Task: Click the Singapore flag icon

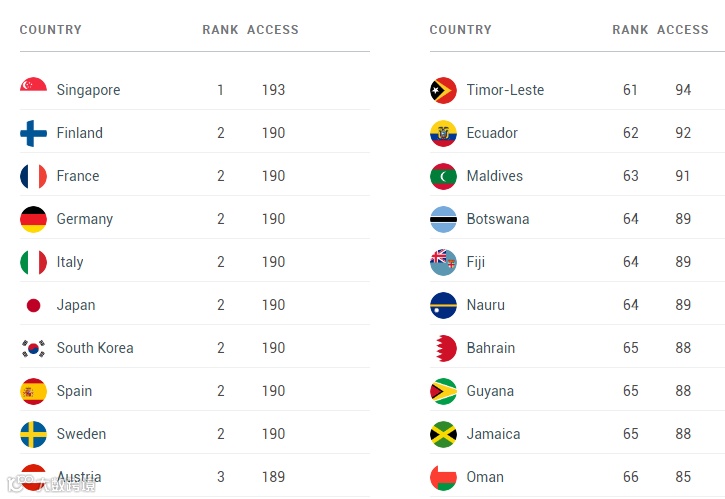Action: click(x=33, y=85)
